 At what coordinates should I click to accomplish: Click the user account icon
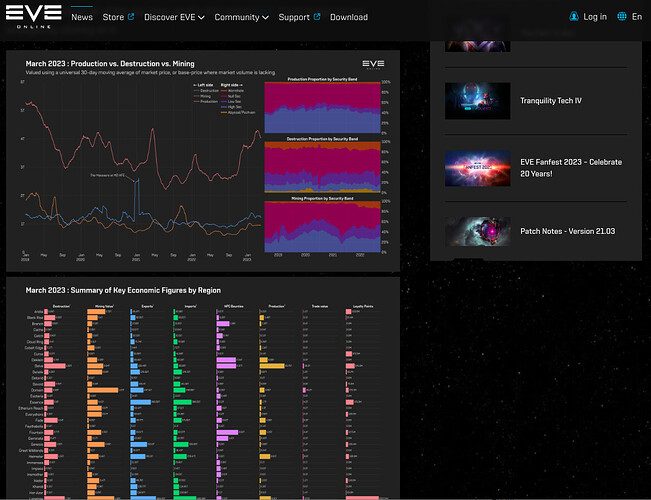(574, 17)
